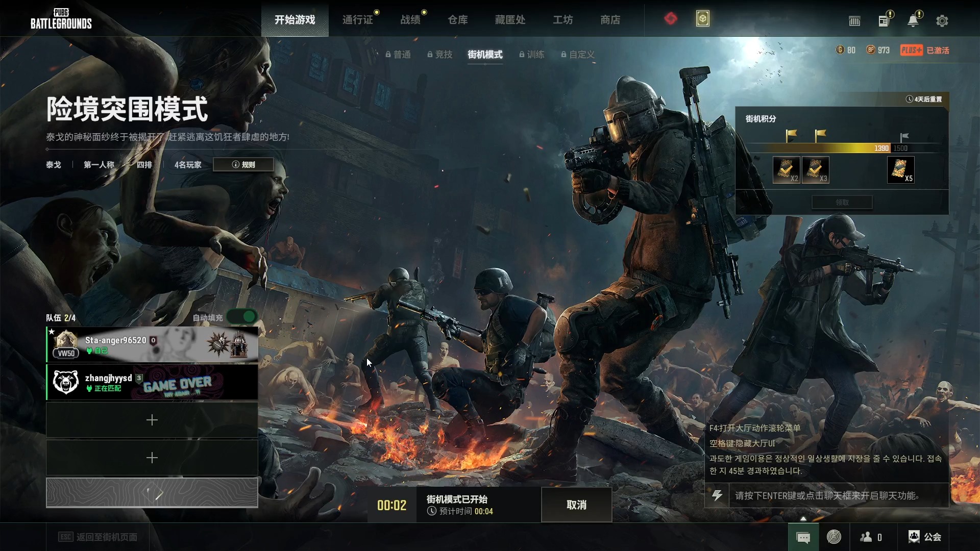Click ESC 返回至街机页面
Image resolution: width=980 pixels, height=551 pixels.
[98, 537]
